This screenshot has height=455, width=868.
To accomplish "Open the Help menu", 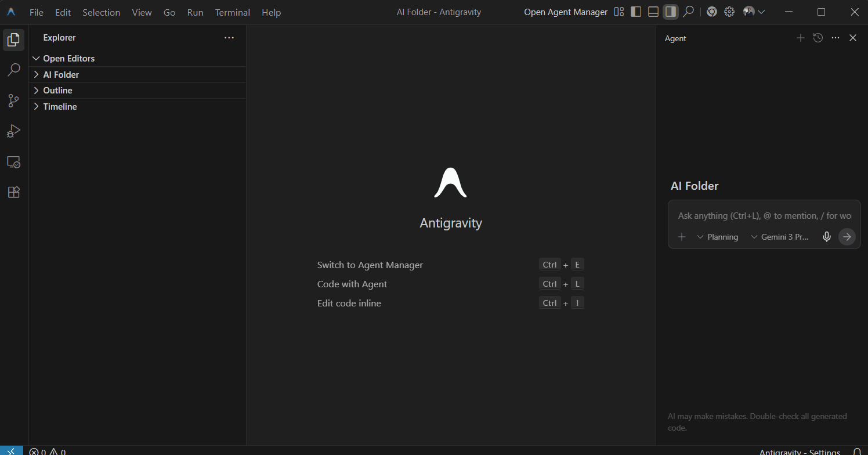I will click(271, 12).
